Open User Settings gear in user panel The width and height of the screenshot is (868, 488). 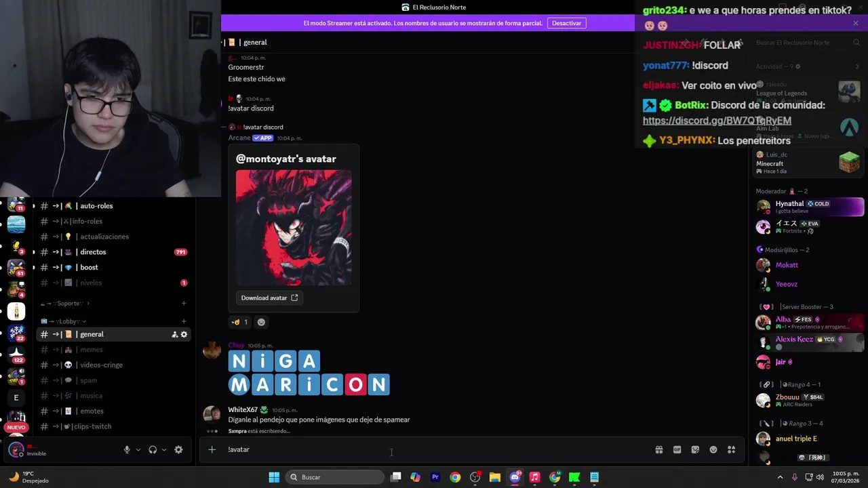(x=178, y=449)
